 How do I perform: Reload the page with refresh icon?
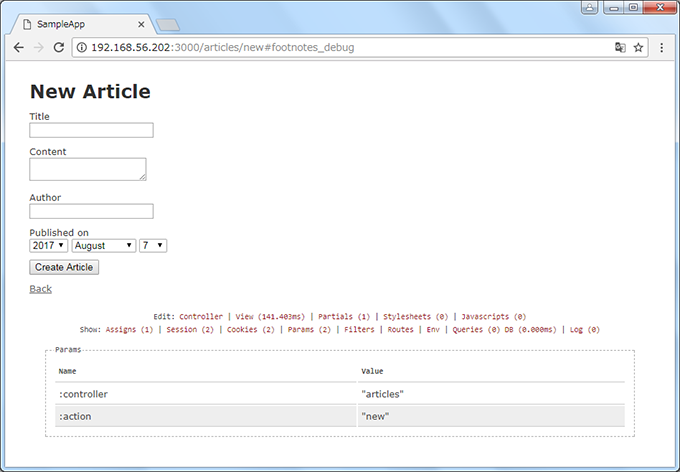point(59,47)
